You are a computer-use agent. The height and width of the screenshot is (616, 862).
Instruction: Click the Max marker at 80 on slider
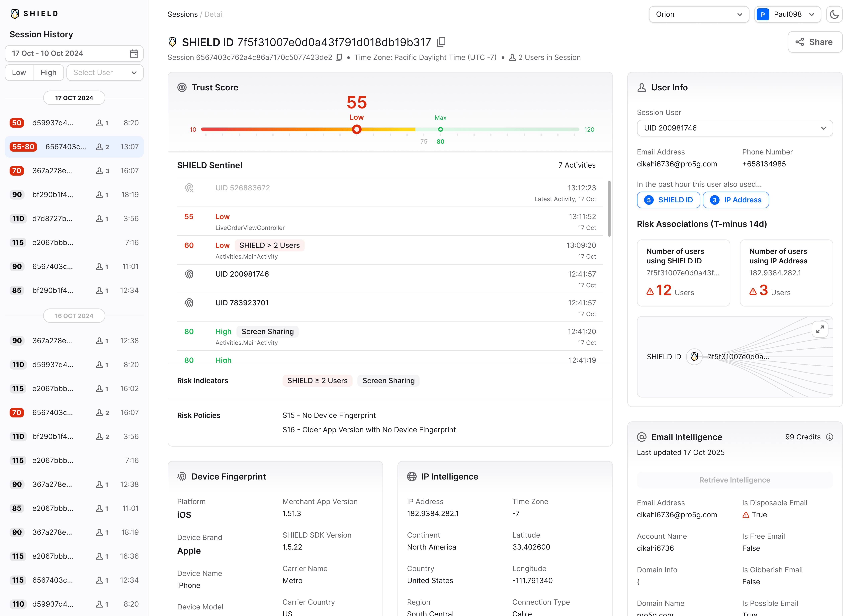[440, 129]
